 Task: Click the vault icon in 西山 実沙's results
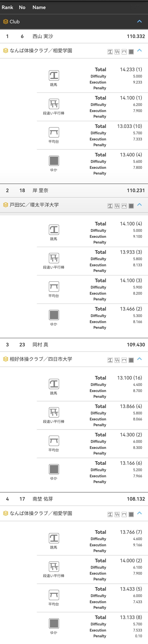click(x=54, y=75)
